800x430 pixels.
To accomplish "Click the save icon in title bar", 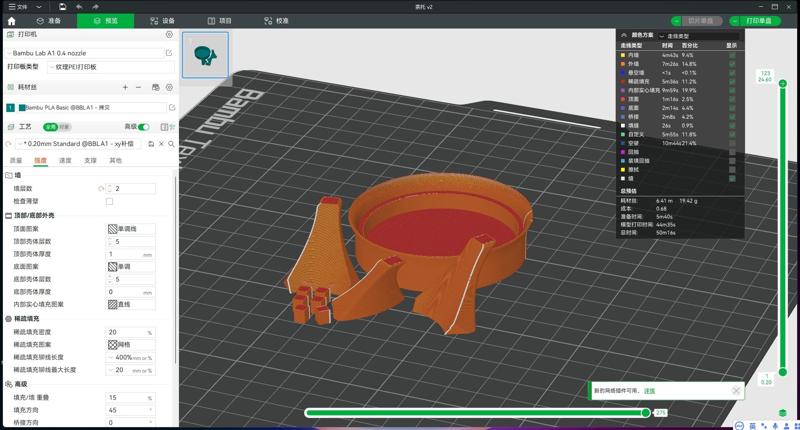I will pos(62,6).
